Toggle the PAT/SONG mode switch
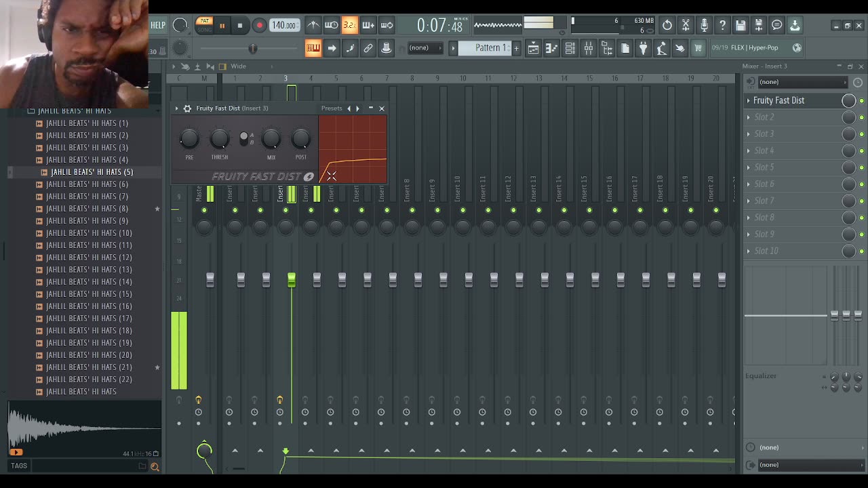 coord(204,24)
